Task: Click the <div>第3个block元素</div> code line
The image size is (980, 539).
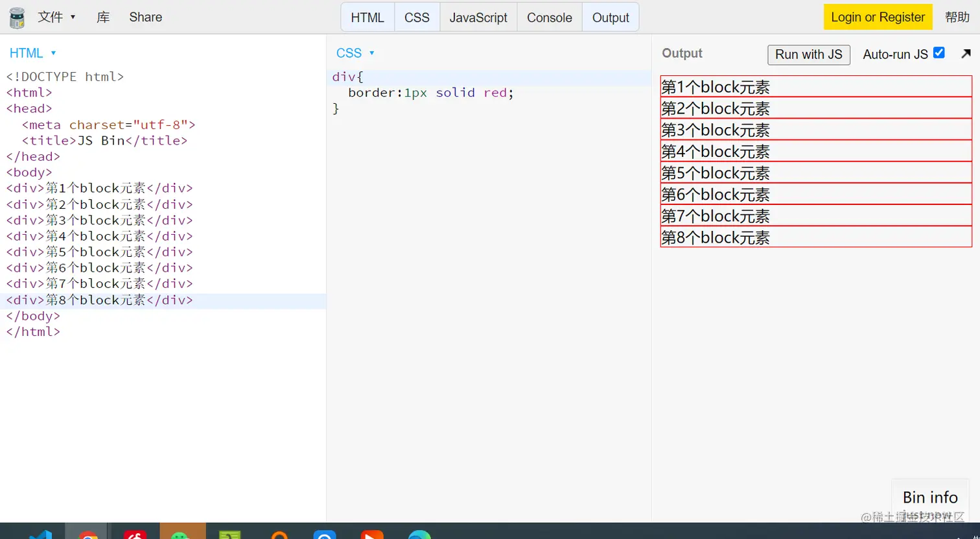Action: [100, 220]
